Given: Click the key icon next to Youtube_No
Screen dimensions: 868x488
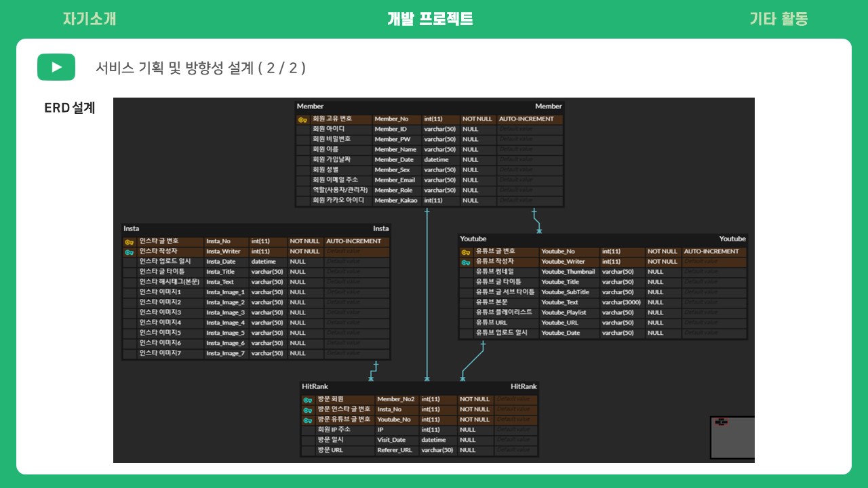Looking at the screenshot, I should (467, 251).
